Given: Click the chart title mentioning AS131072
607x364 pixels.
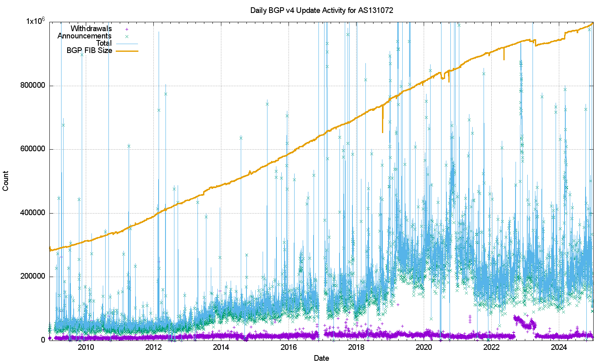Looking at the screenshot, I should point(322,11).
